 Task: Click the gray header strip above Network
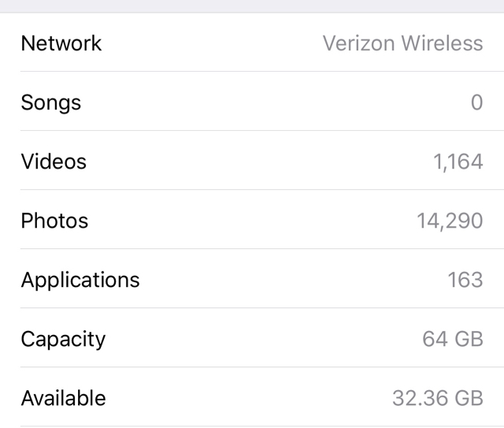(252, 6)
